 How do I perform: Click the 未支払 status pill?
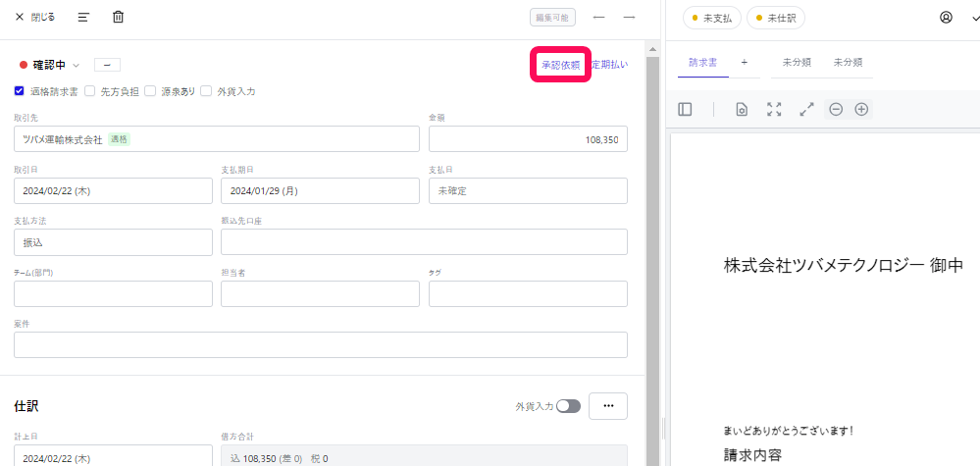[712, 18]
